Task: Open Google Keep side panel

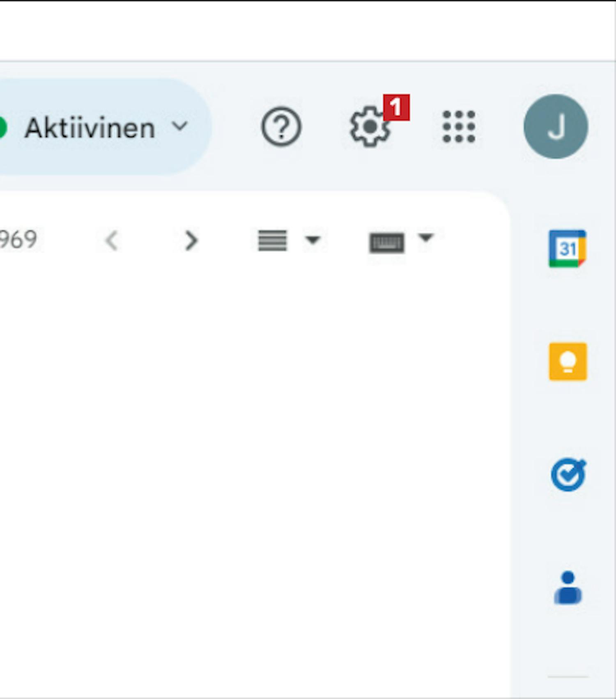Action: 568,362
